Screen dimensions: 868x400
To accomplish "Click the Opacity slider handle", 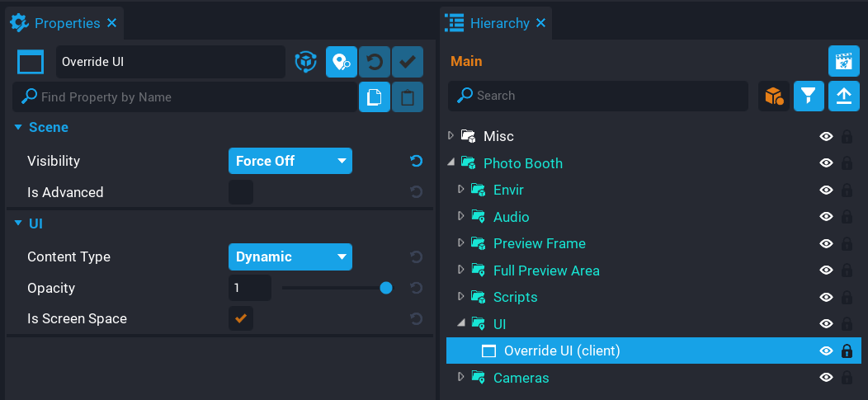I will [x=385, y=288].
